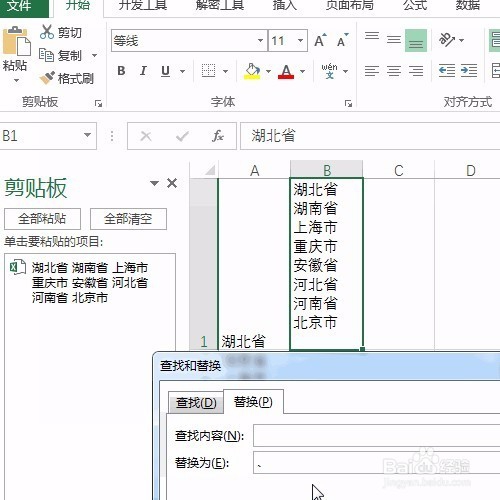This screenshot has height=500, width=500.
Task: Select column C header
Action: [399, 170]
